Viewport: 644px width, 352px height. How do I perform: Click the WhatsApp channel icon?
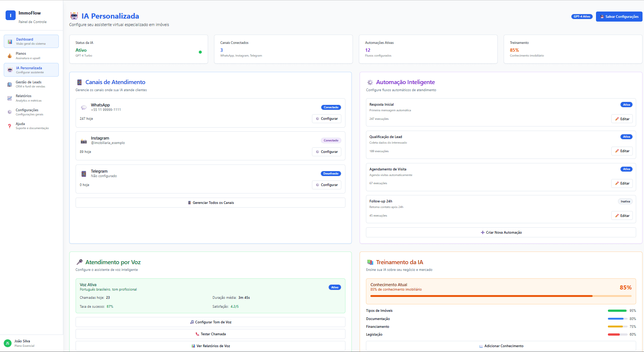point(84,107)
